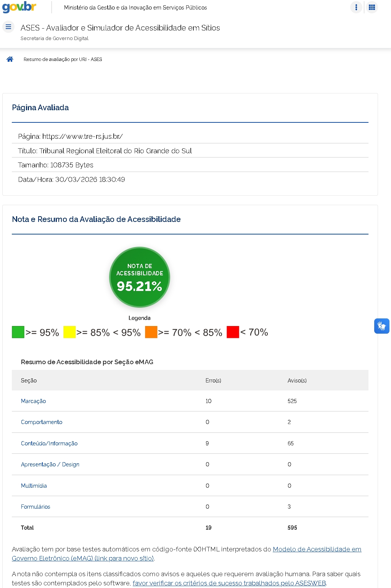Image resolution: width=391 pixels, height=588 pixels.
Task: Open the hamburger main menu
Action: click(x=8, y=27)
